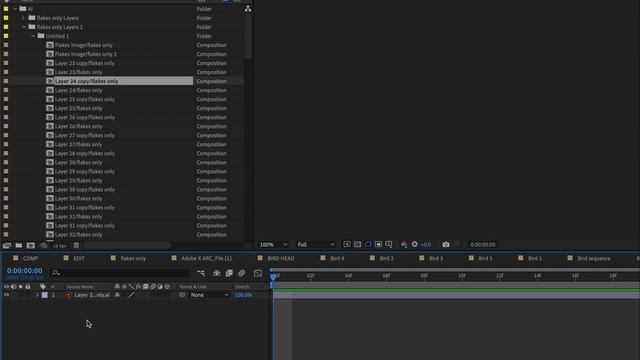Switch to the Bird sequence timeline tab
Image resolution: width=640 pixels, height=360 pixels.
pyautogui.click(x=594, y=258)
